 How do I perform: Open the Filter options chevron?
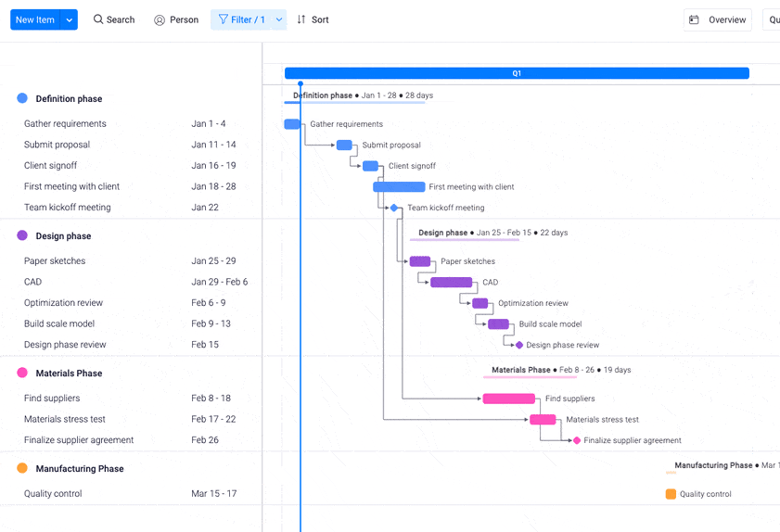[x=279, y=19]
